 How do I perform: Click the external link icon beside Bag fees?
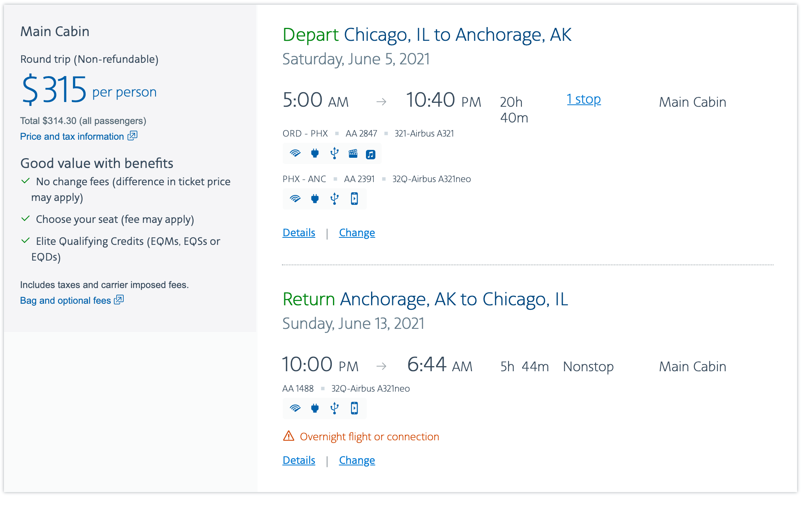pyautogui.click(x=119, y=300)
